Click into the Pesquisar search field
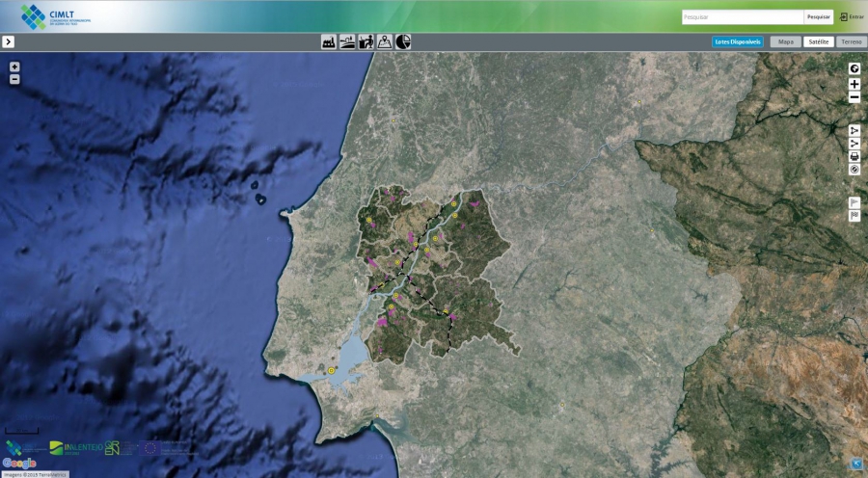The width and height of the screenshot is (868, 478). point(742,17)
